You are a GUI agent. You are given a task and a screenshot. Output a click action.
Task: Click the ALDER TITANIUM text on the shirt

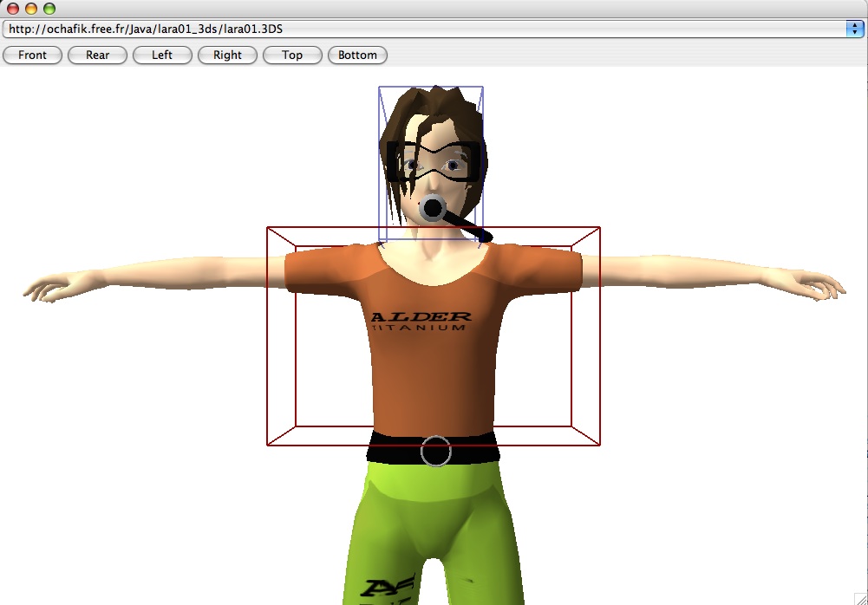(421, 321)
